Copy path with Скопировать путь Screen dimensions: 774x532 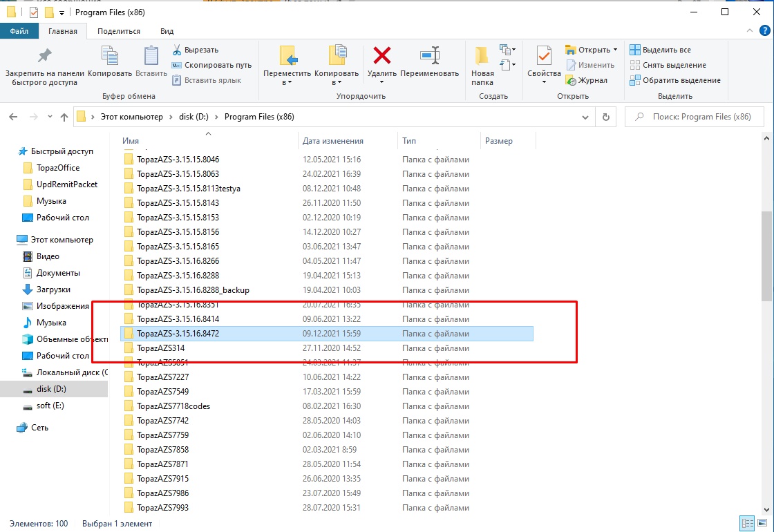[x=211, y=65]
